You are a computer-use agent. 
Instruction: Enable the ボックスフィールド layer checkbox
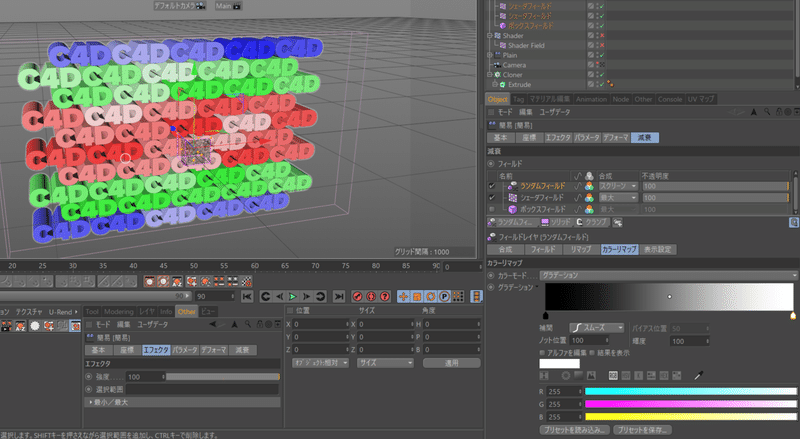point(492,209)
